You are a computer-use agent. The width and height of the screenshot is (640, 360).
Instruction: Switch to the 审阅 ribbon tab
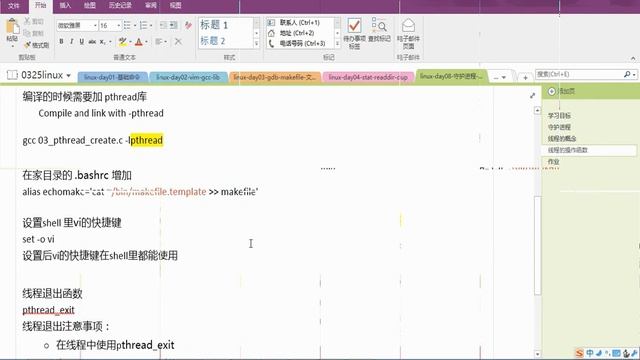151,5
